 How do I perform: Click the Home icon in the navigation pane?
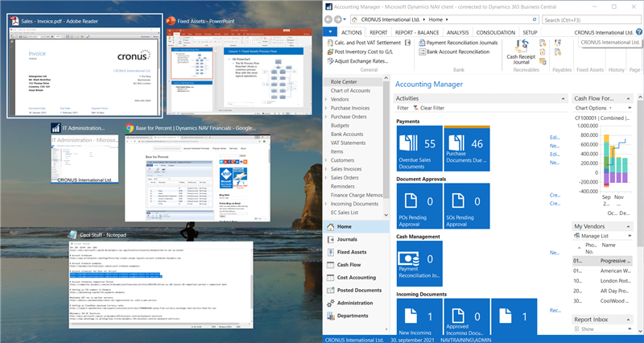[x=331, y=227]
